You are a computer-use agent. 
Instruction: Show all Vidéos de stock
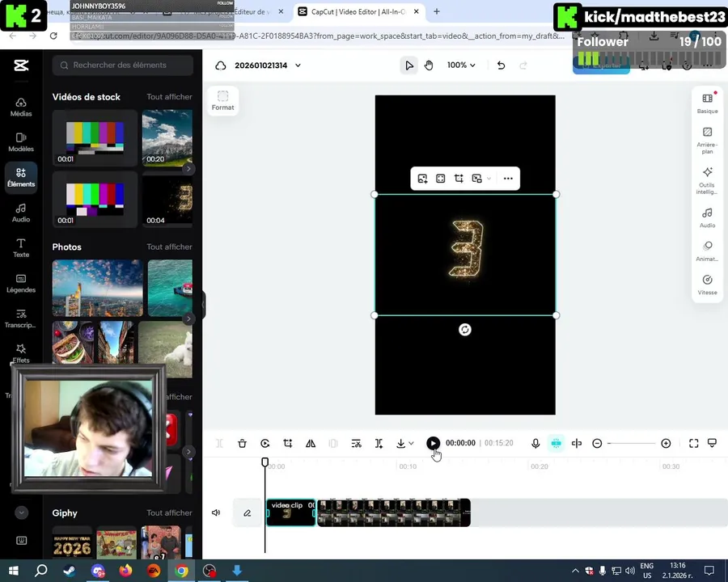[x=169, y=96]
